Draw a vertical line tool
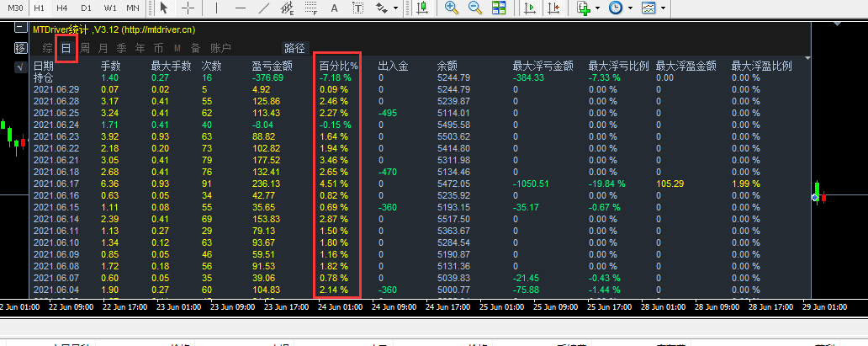Screen dimensions: 868x346 (x=217, y=8)
